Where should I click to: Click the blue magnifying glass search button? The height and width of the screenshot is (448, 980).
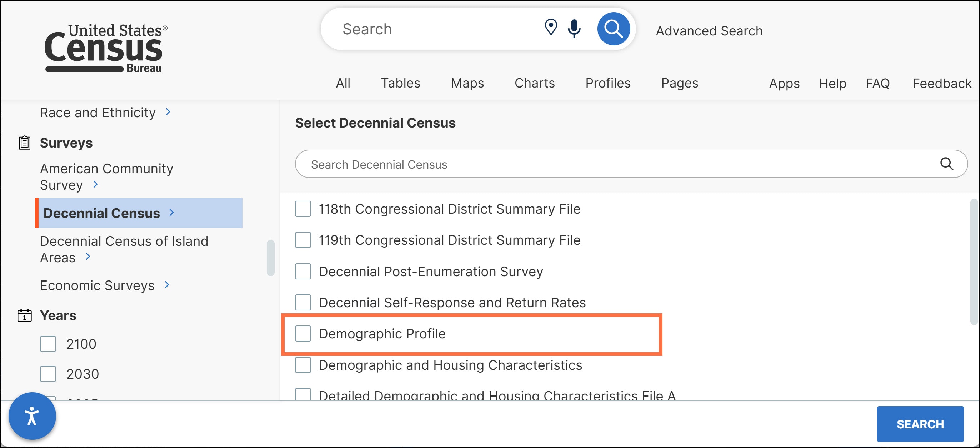click(613, 29)
